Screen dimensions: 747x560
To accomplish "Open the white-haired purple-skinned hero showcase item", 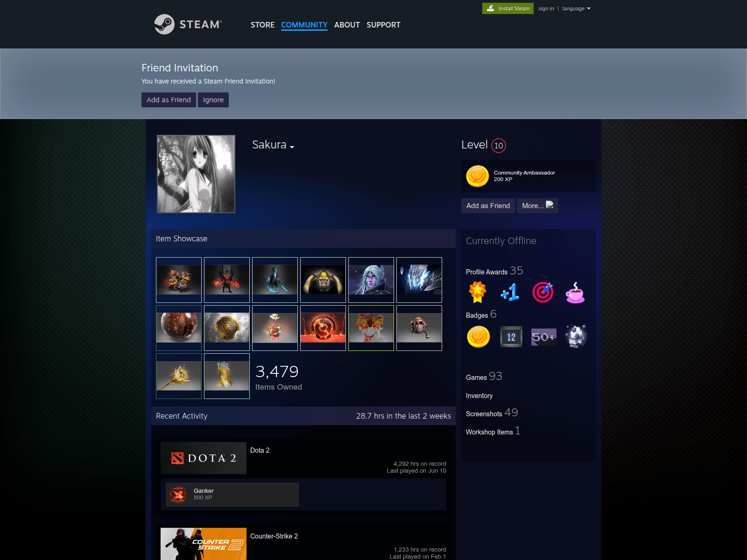I will point(371,280).
